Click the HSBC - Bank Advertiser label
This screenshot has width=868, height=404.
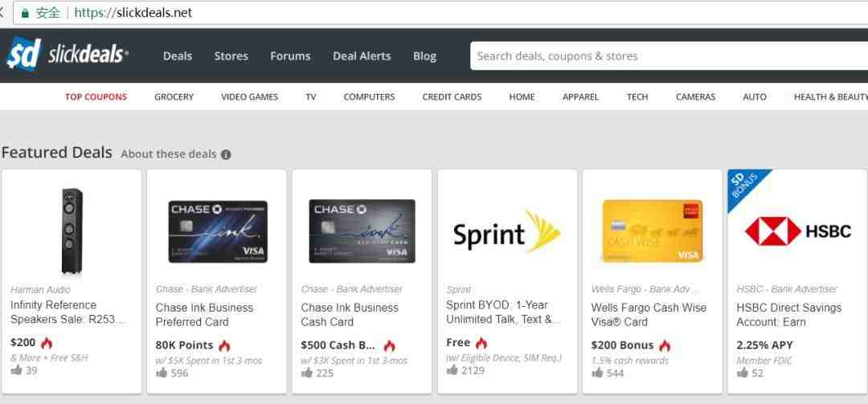pyautogui.click(x=787, y=289)
